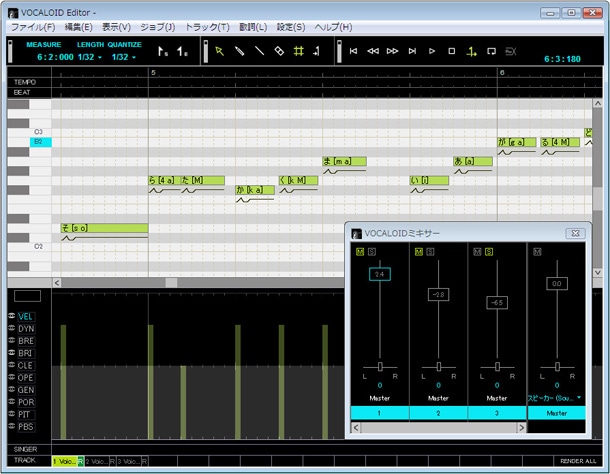
Task: Jump to song start button
Action: pos(353,50)
